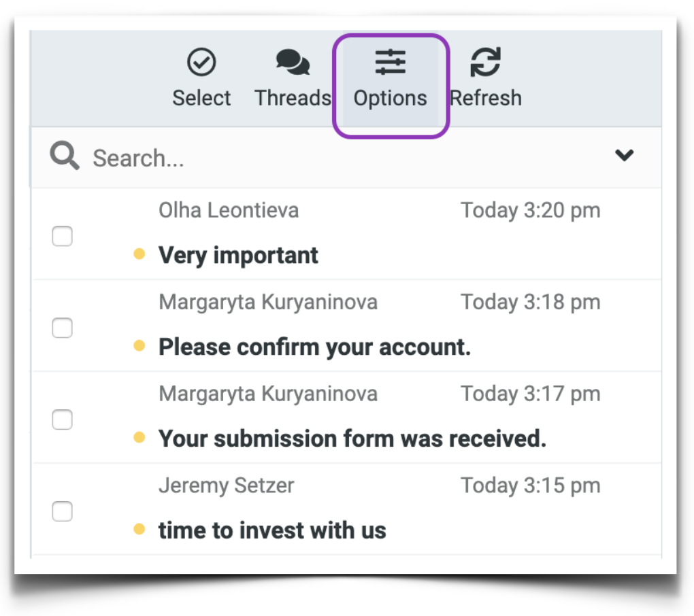Expand the search options chevron
Screen dimensions: 694x616
point(624,156)
